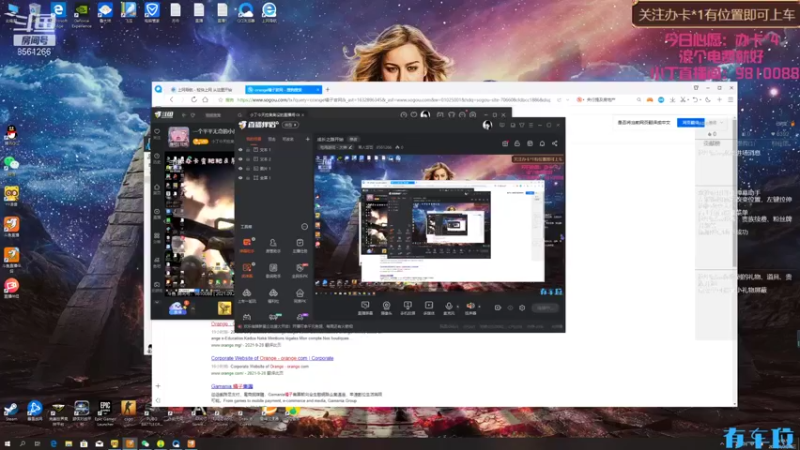This screenshot has height=450, width=800.
Task: Open Corporate Website of Orange link
Action: [272, 358]
